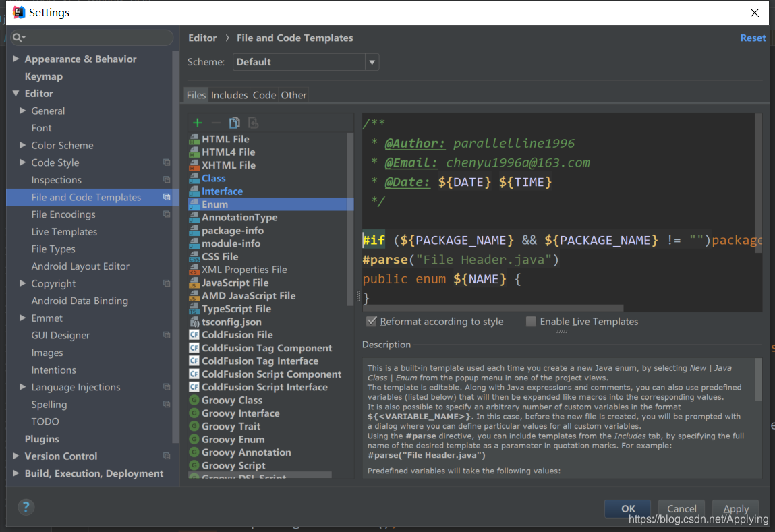Click project-level icon beside Version Control
The width and height of the screenshot is (775, 532).
(167, 456)
